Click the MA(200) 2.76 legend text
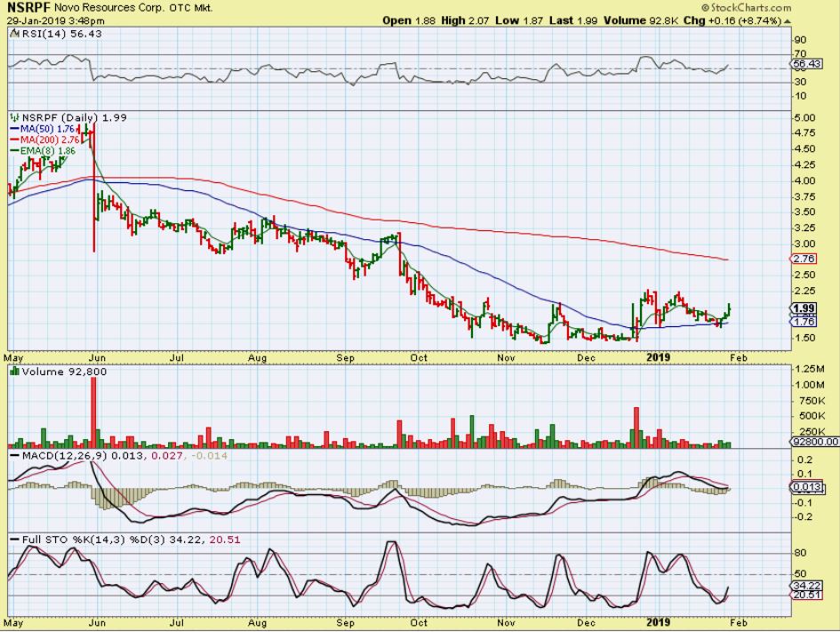Screen dimensions: 840x632 [x=50, y=140]
